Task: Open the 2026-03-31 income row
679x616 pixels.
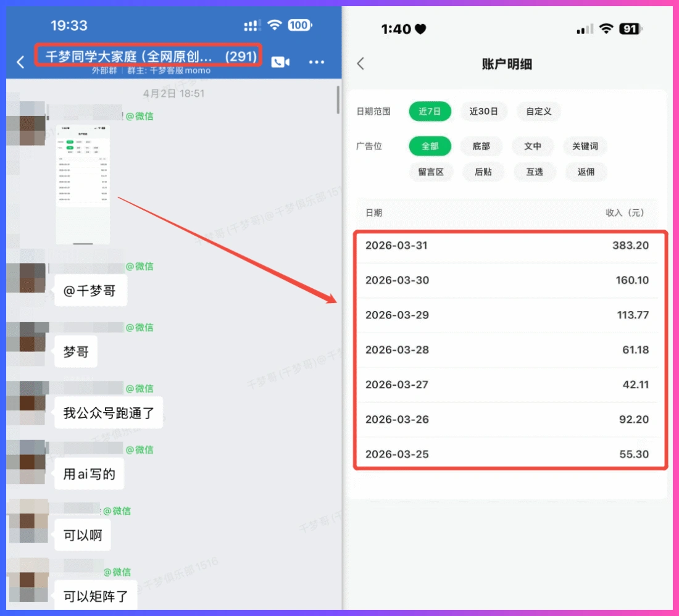Action: coord(507,246)
